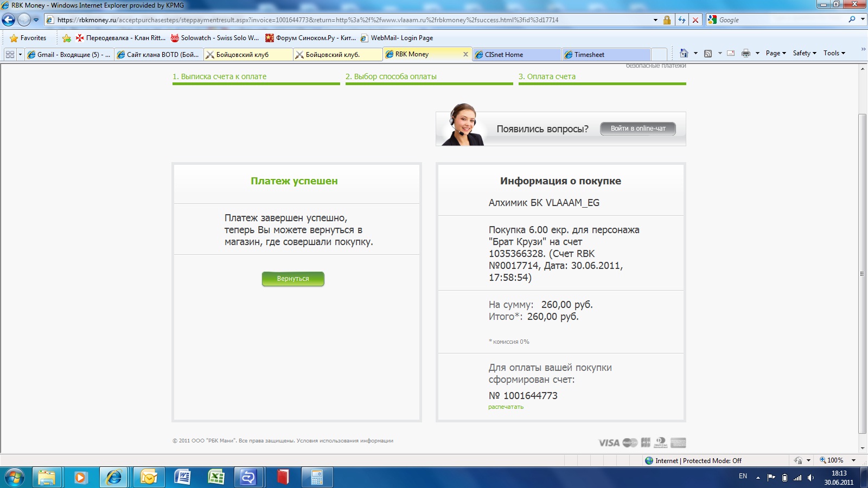Click the support operator photo
Viewport: 868px width, 488px height.
click(x=463, y=125)
